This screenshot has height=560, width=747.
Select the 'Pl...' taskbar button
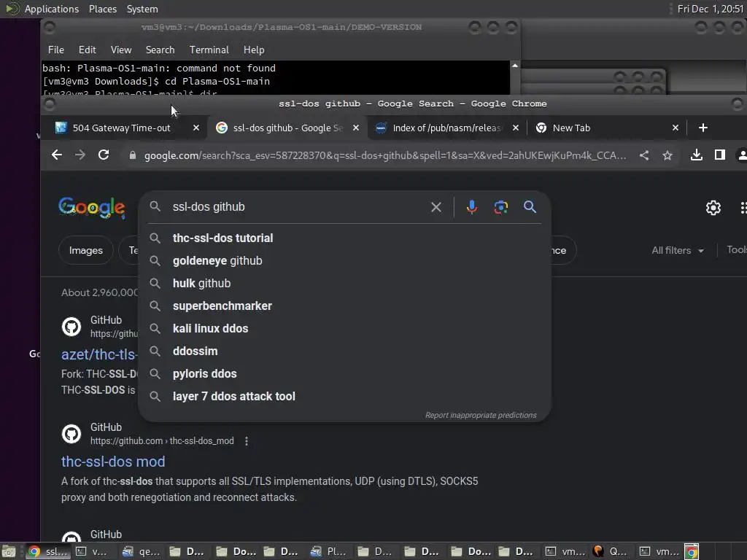[329, 551]
